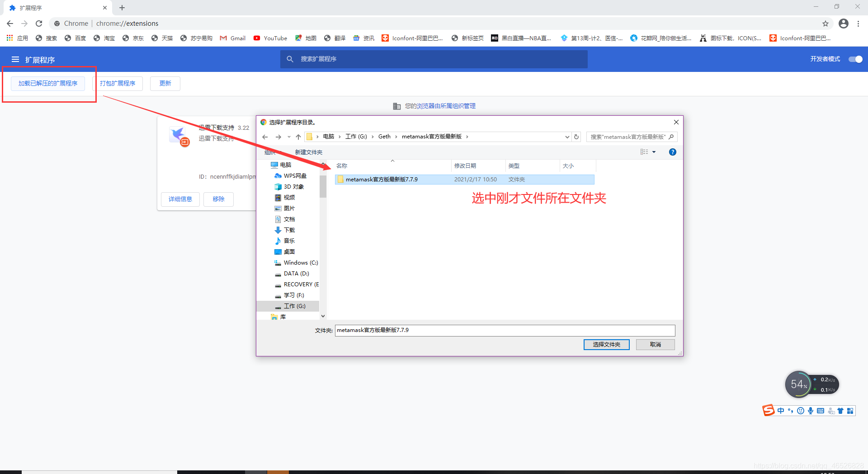
Task: Select Windows (C:) drive in the tree
Action: (x=296, y=263)
